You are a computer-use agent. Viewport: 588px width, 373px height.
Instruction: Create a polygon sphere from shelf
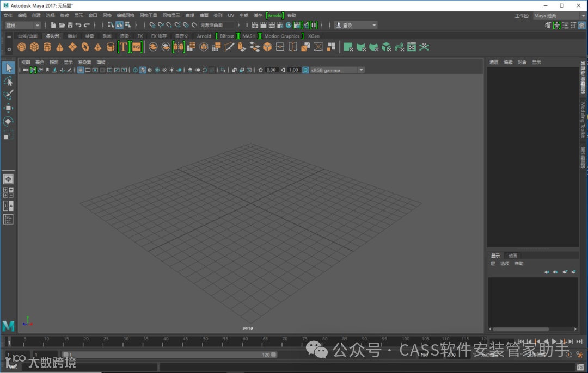pyautogui.click(x=22, y=47)
